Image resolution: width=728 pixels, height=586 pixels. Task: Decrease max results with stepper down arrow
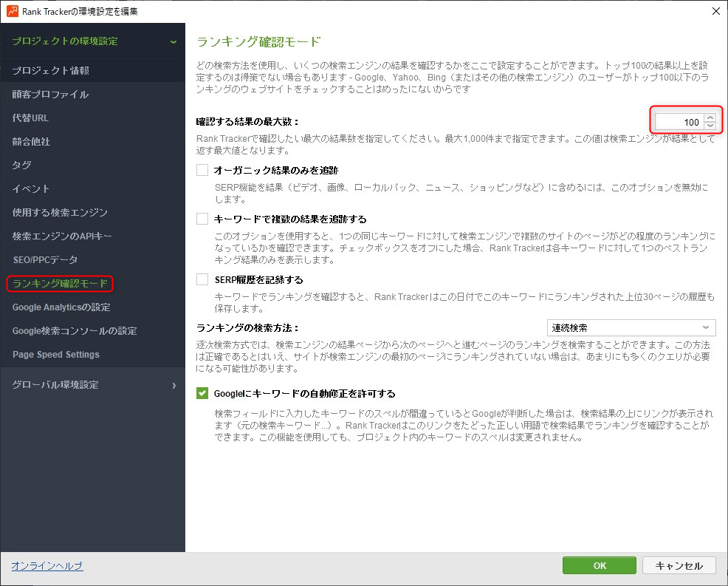710,126
